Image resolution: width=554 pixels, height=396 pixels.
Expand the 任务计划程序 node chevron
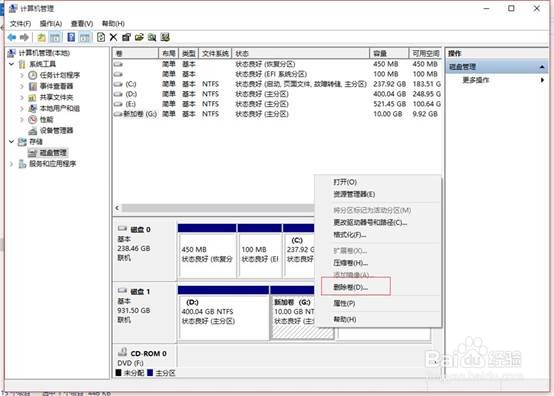[x=22, y=75]
